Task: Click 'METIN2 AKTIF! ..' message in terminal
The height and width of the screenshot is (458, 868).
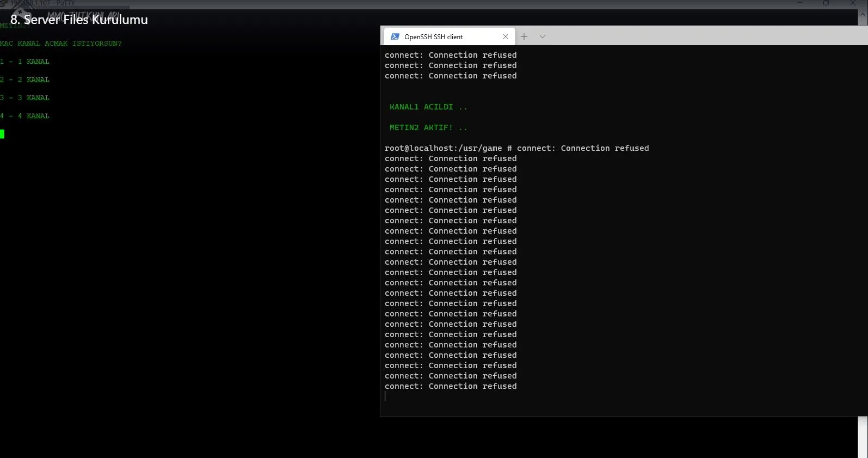Action: pos(428,127)
